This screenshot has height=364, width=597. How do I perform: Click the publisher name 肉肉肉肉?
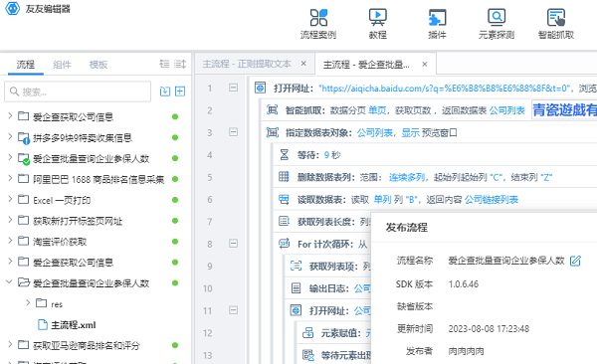[x=466, y=351]
